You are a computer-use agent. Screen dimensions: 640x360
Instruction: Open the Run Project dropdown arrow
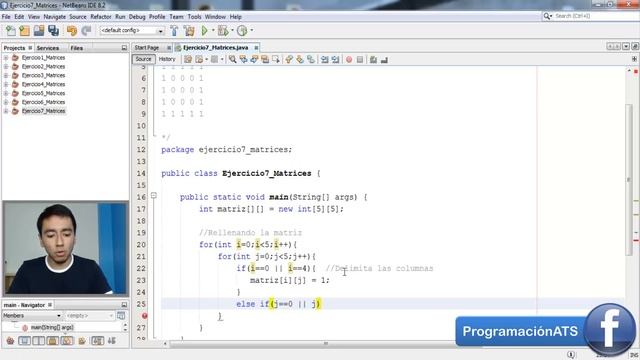[x=213, y=31]
